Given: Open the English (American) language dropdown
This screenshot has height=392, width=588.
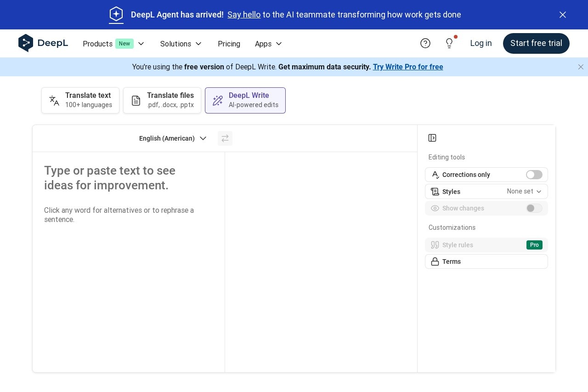Looking at the screenshot, I should (x=173, y=138).
